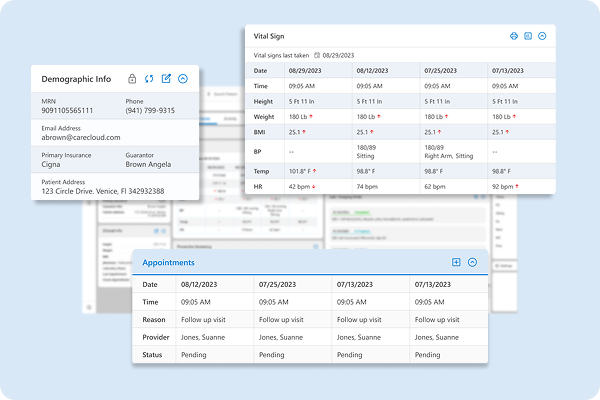
Task: Click the lock icon in Demographic Info
Action: point(132,79)
